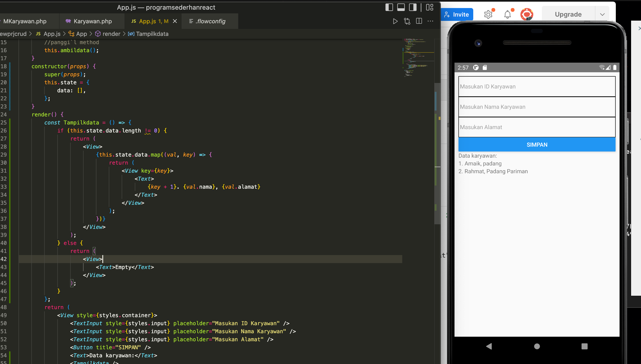Click the split editor right icon

tap(419, 21)
